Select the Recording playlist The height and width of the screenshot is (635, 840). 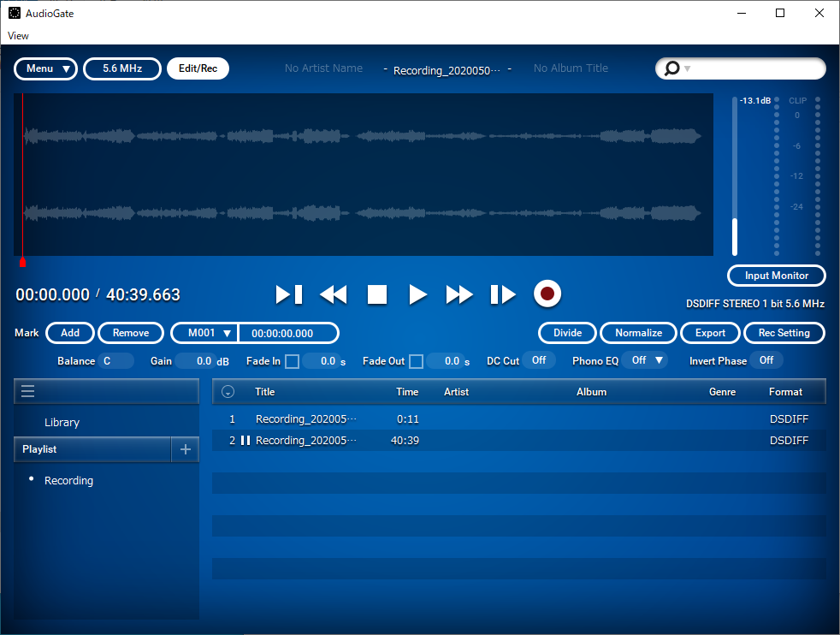[x=68, y=481]
